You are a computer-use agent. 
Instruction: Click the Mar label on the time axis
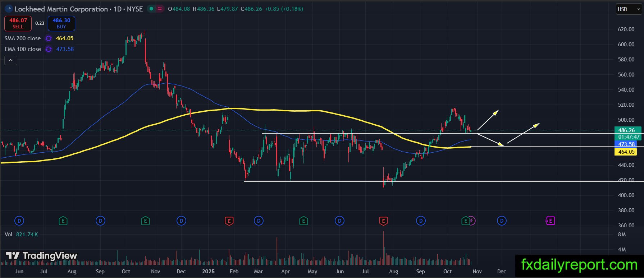[x=259, y=272]
